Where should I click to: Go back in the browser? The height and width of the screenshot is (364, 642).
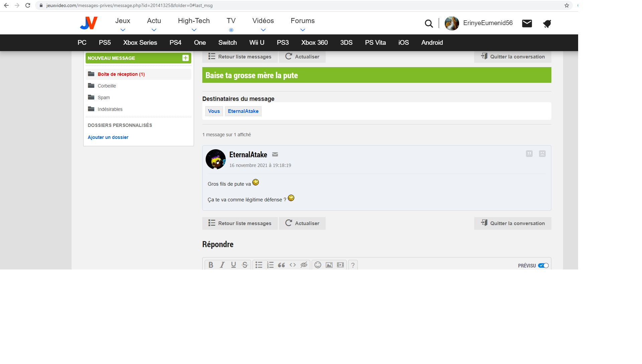6,5
